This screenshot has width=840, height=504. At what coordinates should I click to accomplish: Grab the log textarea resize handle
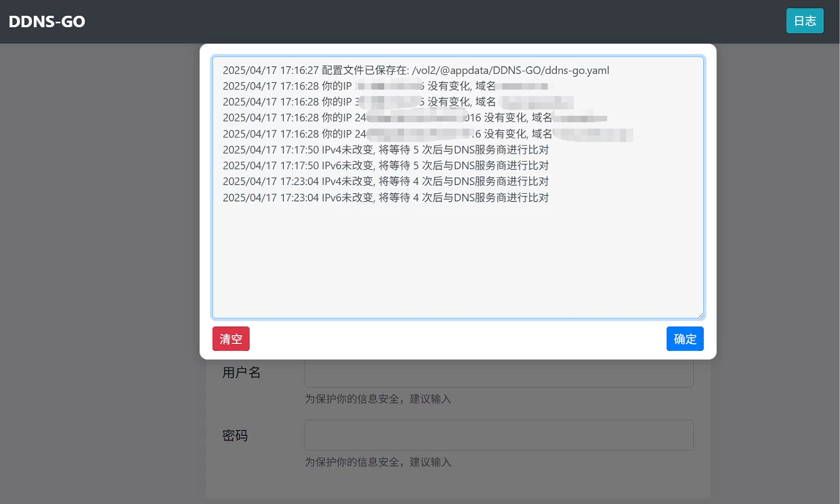point(700,315)
